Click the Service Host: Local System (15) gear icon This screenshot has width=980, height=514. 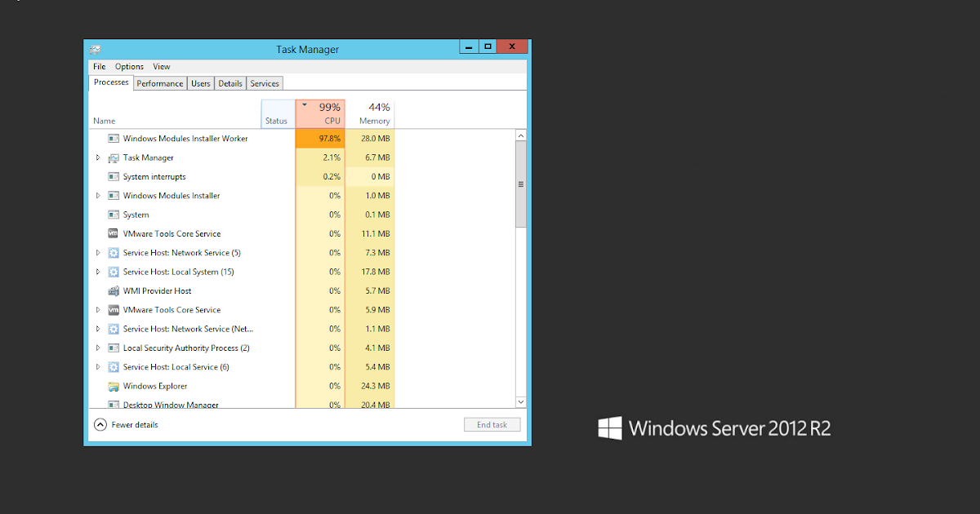pyautogui.click(x=114, y=272)
